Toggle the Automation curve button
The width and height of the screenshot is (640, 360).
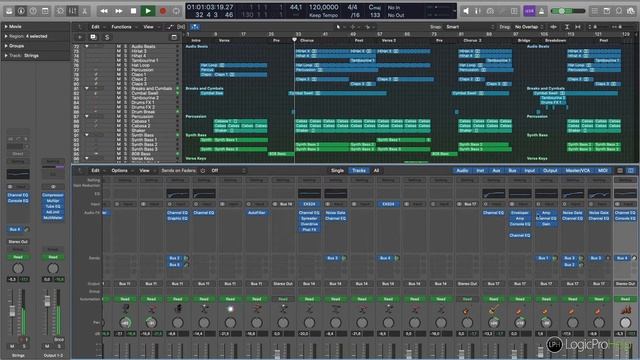coord(170,27)
